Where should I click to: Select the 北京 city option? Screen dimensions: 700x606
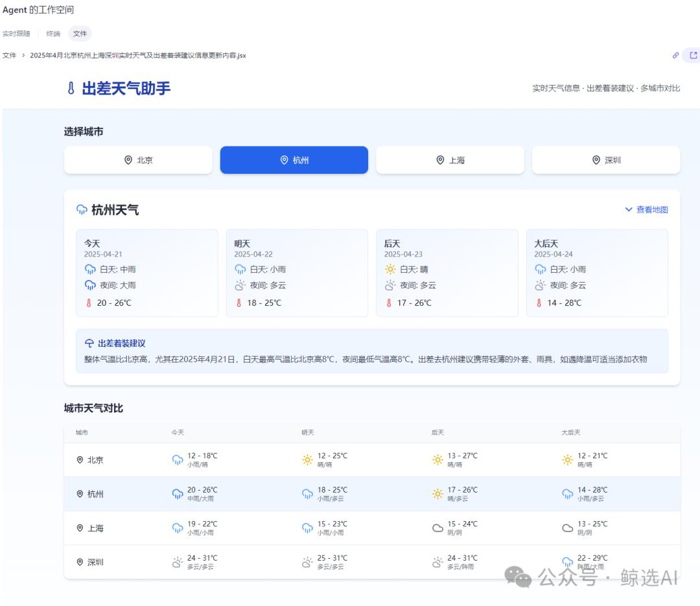tap(138, 159)
